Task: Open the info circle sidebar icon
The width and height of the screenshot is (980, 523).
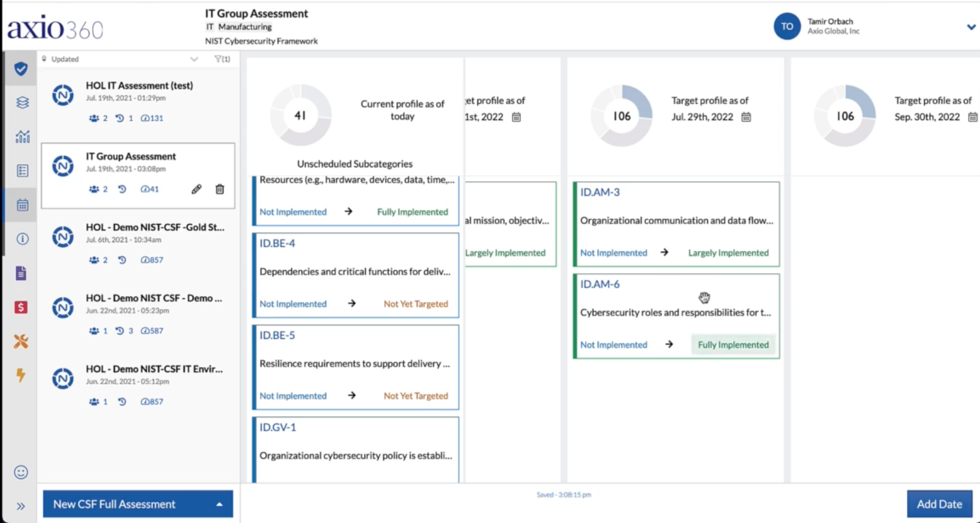Action: pyautogui.click(x=22, y=239)
